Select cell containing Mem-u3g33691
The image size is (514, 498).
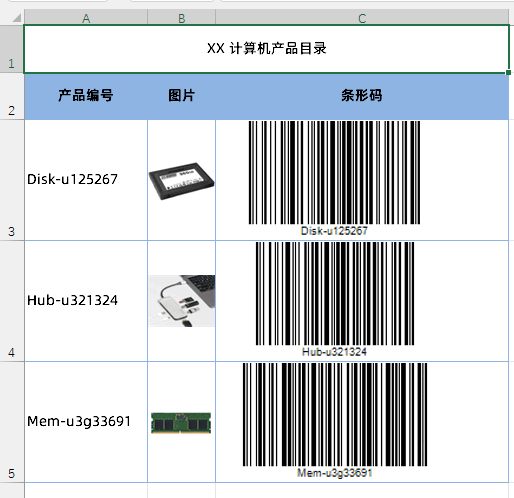[86, 422]
